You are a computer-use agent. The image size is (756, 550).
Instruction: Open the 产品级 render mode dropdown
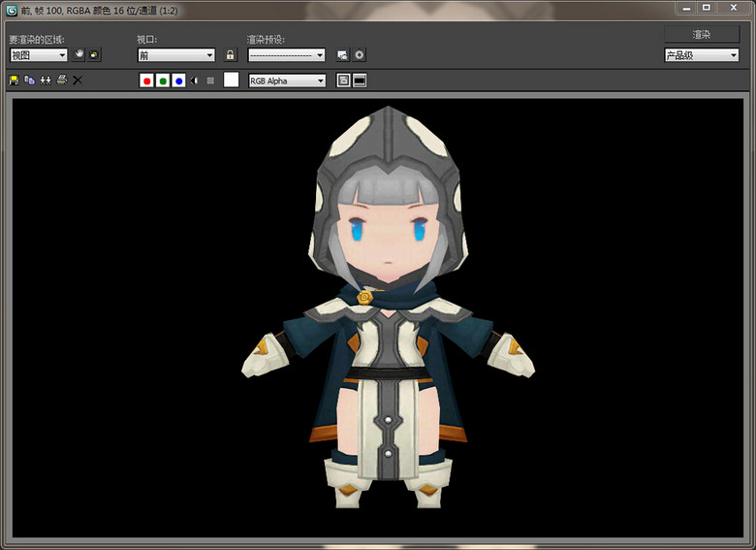point(702,55)
